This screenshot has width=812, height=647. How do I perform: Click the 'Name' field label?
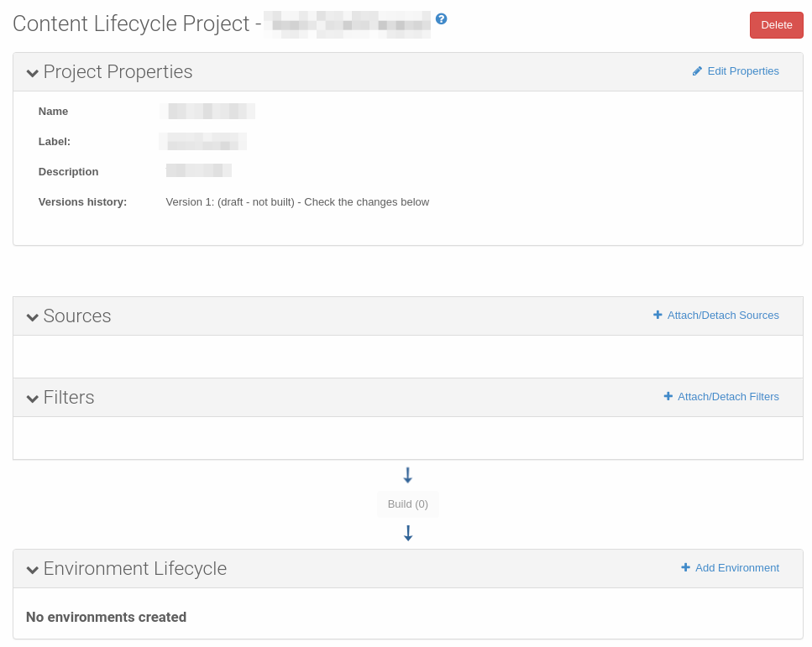53,112
